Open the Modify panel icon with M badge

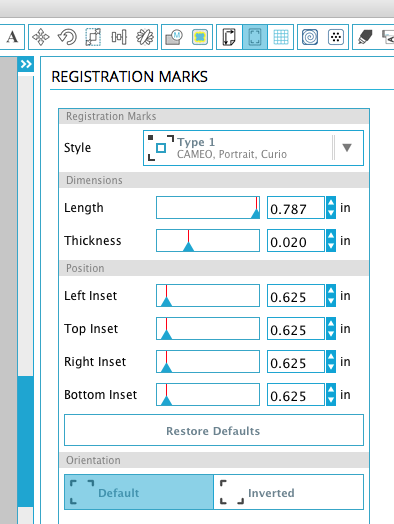[174, 37]
